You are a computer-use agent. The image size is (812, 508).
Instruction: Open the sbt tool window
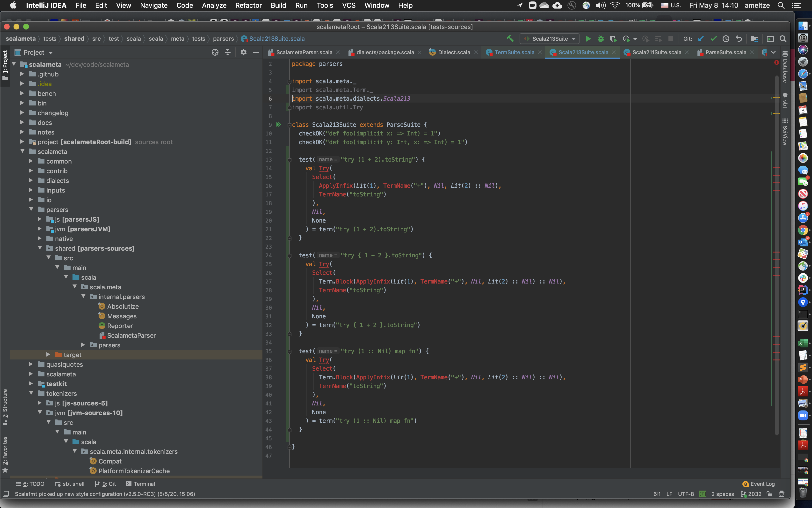coord(785,100)
